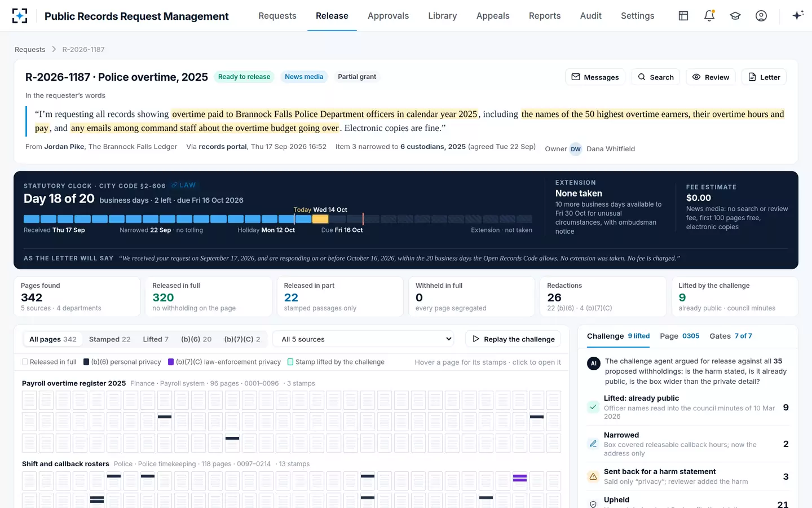Open the Reports tab

(x=545, y=16)
